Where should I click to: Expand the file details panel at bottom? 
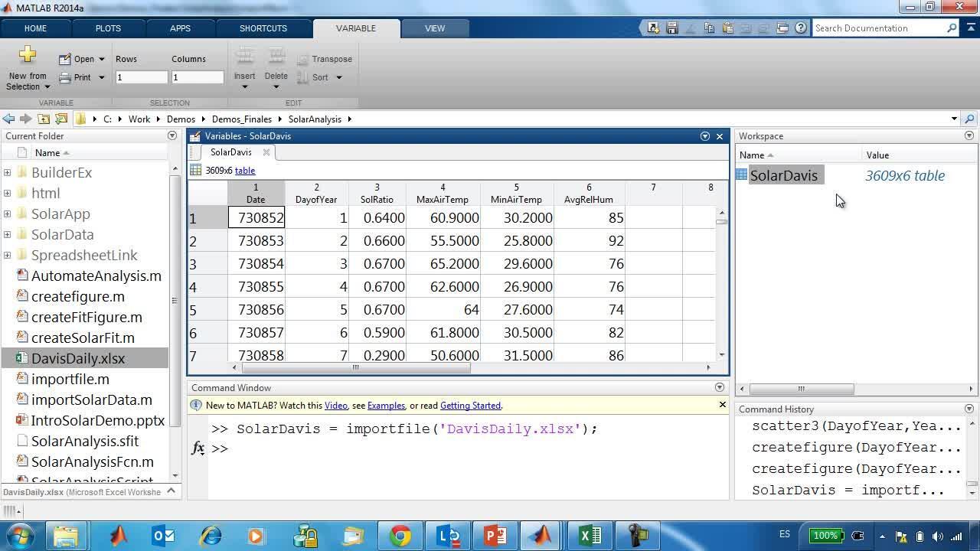click(x=171, y=491)
